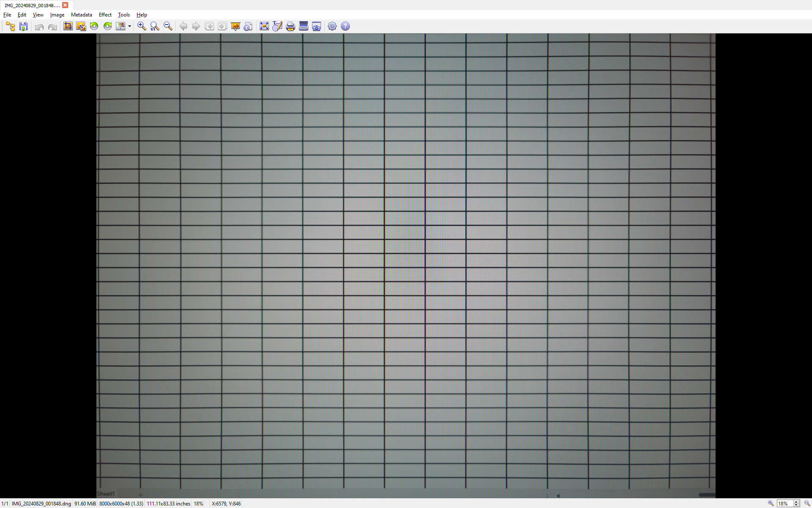This screenshot has width=812, height=508.
Task: Set zoom to 1:1 actual size
Action: (155, 26)
